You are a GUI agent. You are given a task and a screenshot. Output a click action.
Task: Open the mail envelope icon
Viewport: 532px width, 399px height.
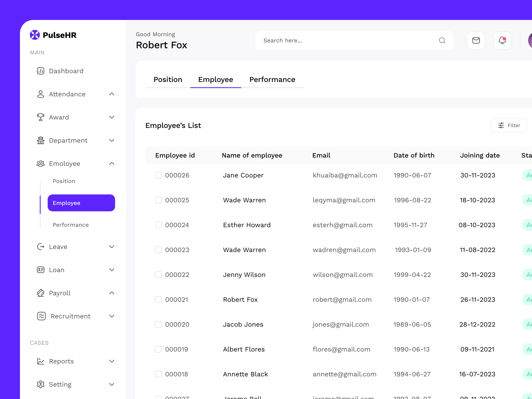coord(476,40)
